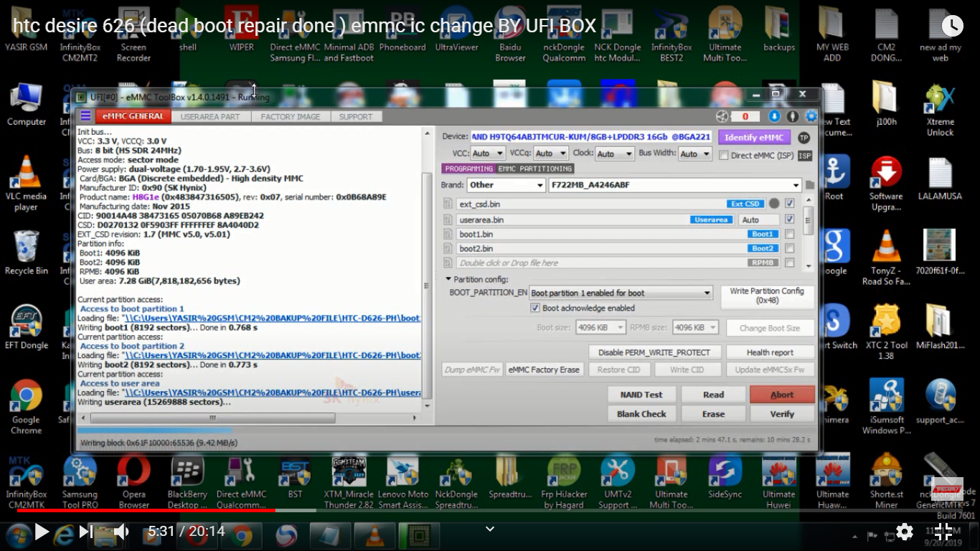Open the Brand dropdown
The image size is (980, 551).
(x=507, y=185)
